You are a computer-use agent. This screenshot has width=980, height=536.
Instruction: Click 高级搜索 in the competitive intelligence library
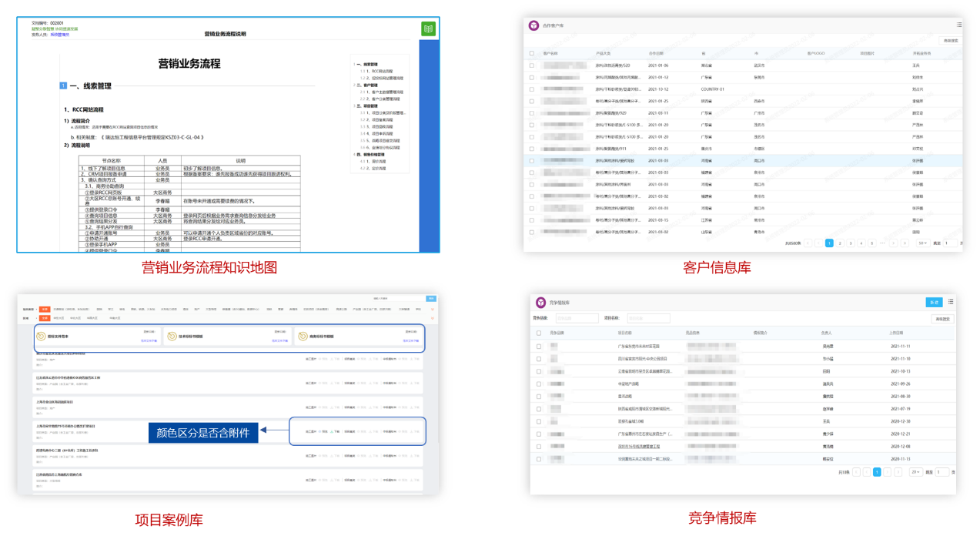point(942,319)
